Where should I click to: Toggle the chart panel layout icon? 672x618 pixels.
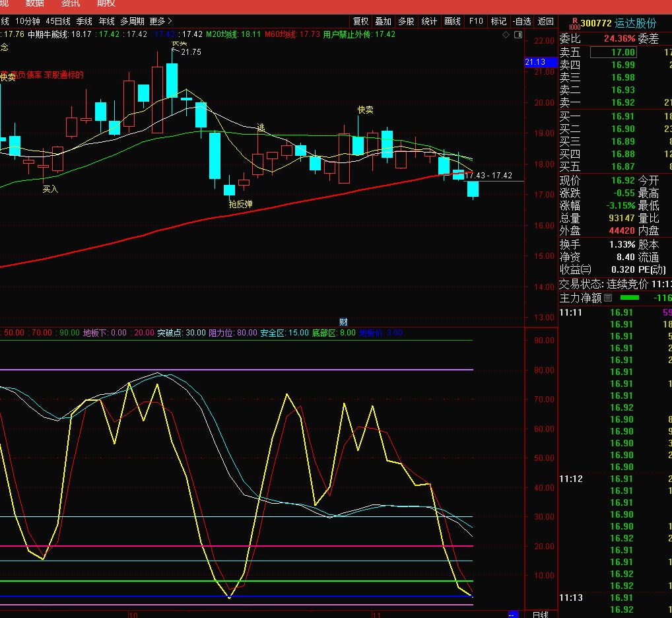coord(518,35)
